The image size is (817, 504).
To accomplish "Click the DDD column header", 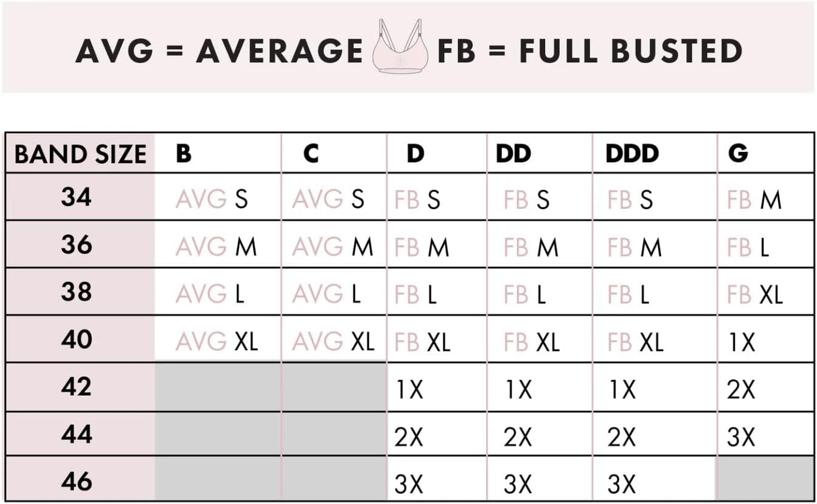I will point(632,154).
